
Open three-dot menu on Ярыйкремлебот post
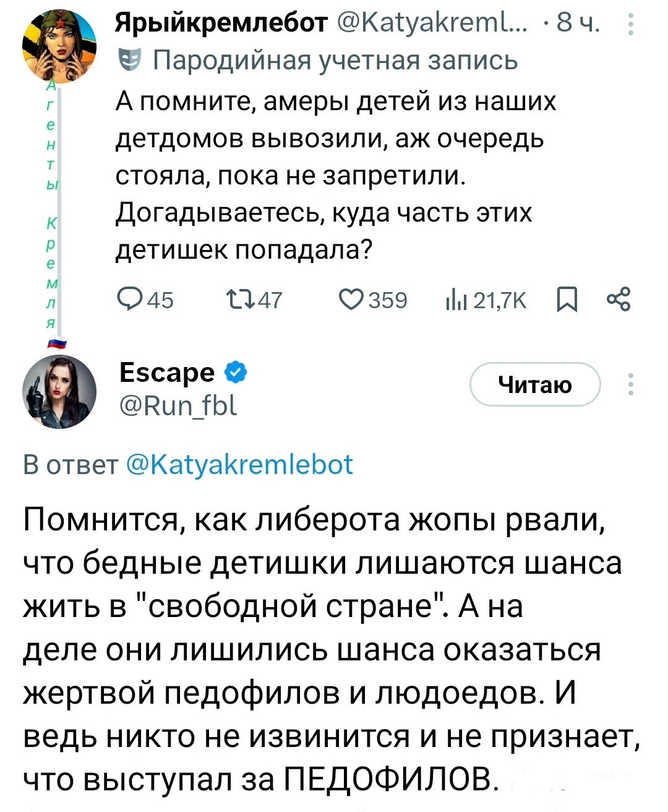point(630,24)
